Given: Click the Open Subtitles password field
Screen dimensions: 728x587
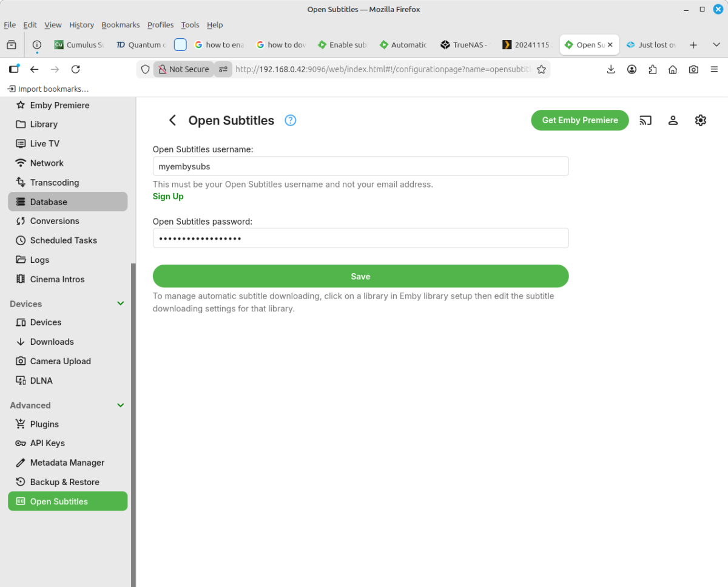Looking at the screenshot, I should tap(360, 238).
